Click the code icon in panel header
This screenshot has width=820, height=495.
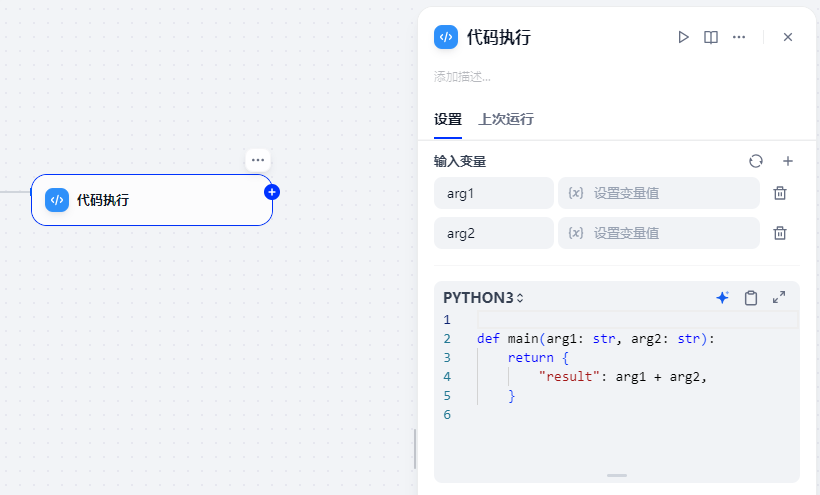(x=446, y=37)
